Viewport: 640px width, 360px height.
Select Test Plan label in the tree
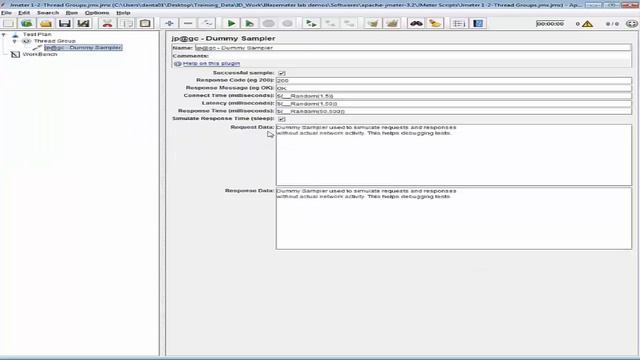point(37,35)
